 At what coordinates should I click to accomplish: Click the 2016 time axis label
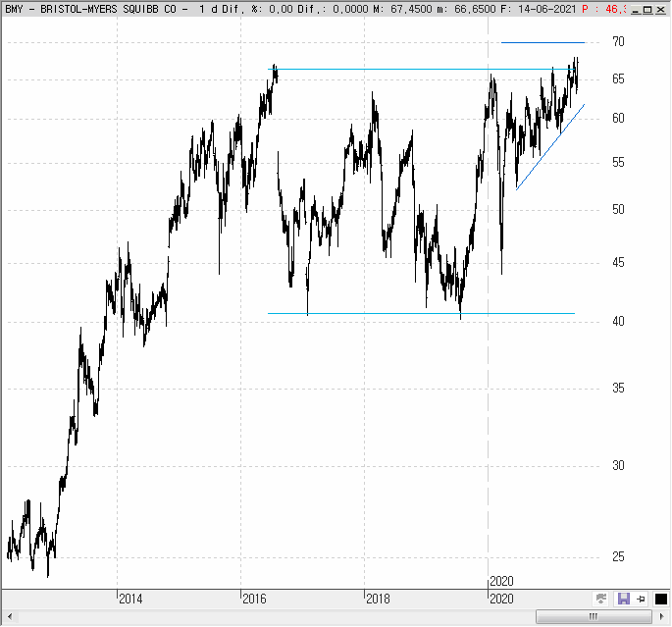(254, 599)
